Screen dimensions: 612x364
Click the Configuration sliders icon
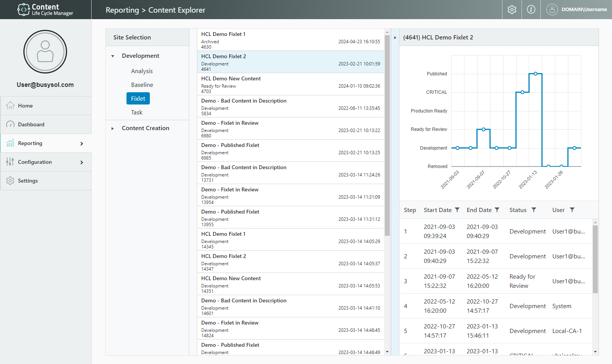10,162
